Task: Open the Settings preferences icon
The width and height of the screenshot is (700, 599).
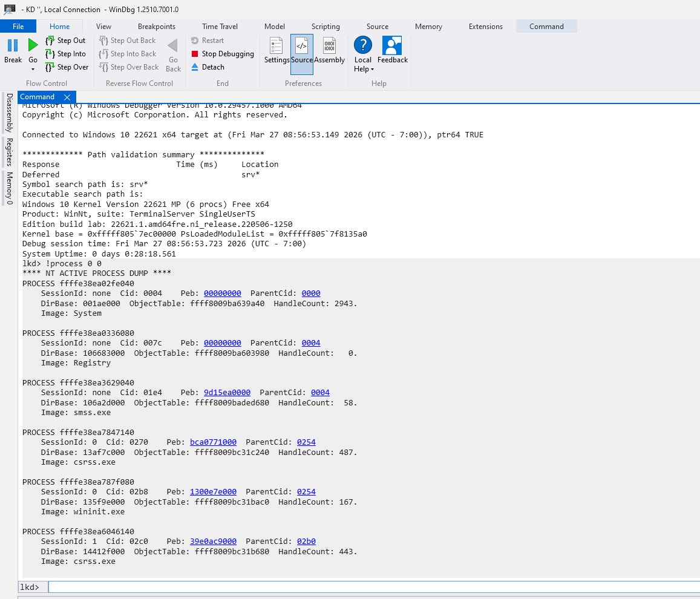Action: [x=276, y=46]
